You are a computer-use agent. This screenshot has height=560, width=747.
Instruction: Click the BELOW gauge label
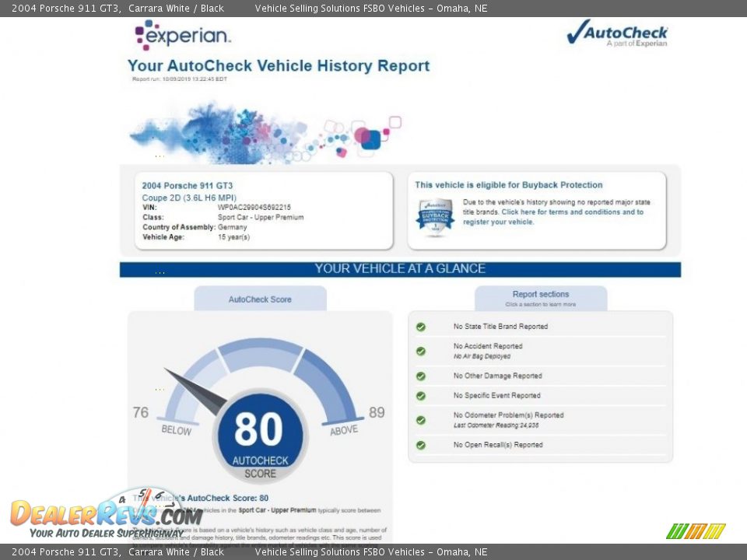(x=177, y=430)
